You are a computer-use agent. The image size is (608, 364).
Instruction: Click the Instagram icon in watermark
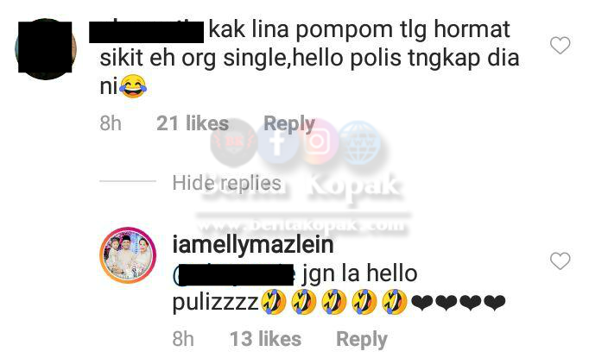(318, 141)
